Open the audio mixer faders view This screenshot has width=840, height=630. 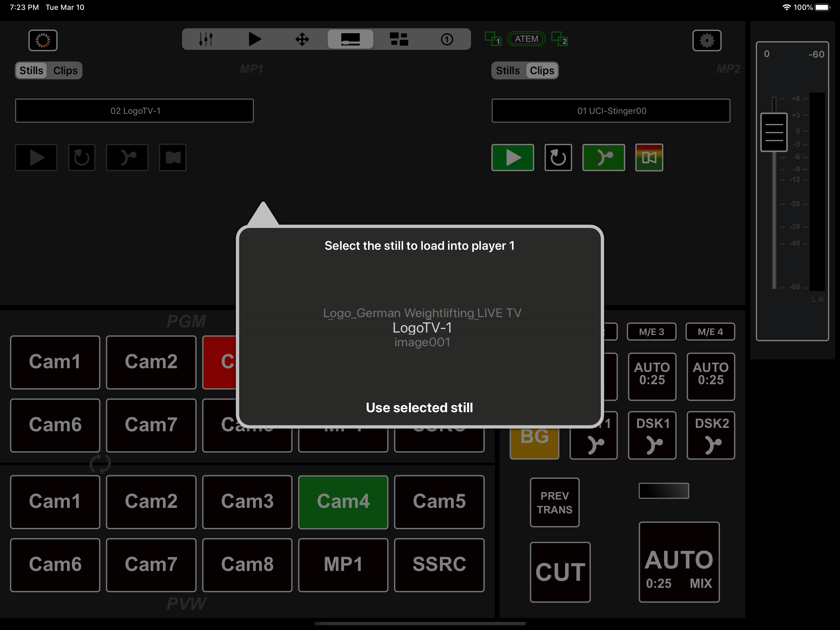[206, 39]
